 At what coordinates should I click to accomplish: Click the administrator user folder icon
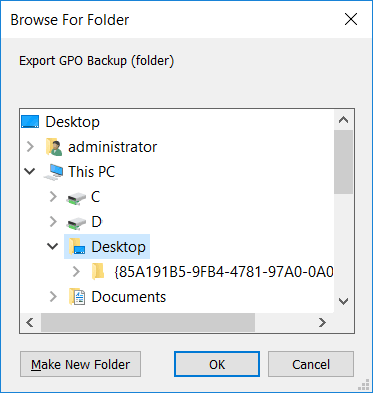(54, 147)
